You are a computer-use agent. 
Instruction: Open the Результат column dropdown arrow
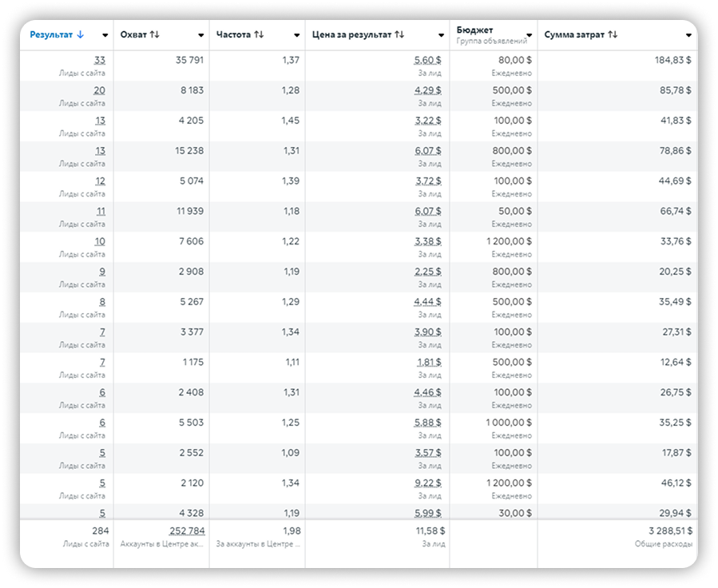[x=105, y=36]
